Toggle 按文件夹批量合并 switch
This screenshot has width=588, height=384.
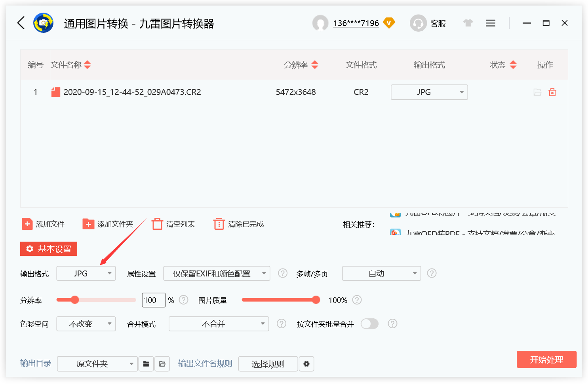(369, 324)
